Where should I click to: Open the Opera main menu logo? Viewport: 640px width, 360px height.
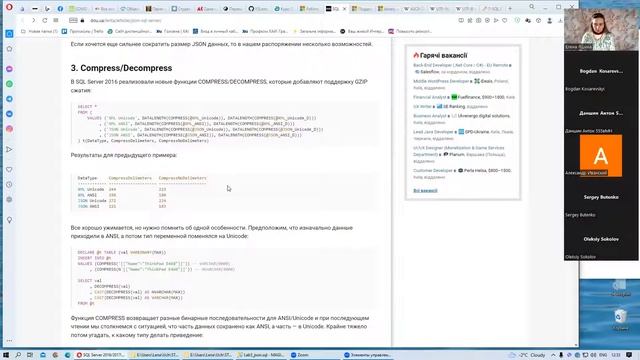click(9, 7)
